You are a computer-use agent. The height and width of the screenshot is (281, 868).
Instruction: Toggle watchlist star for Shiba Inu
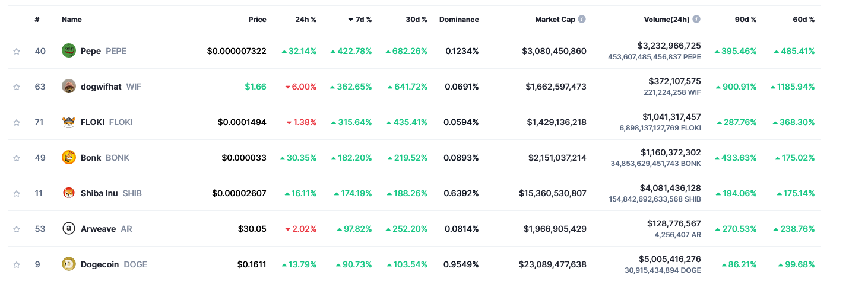click(17, 194)
